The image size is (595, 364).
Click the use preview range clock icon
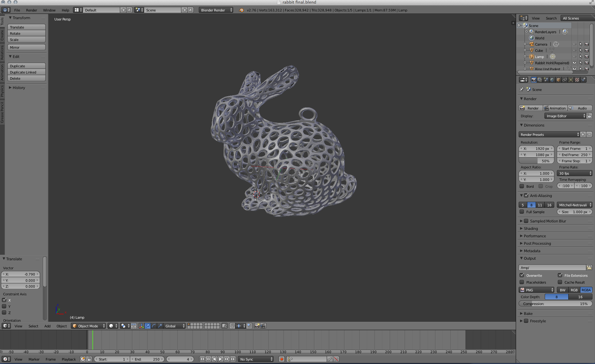pyautogui.click(x=83, y=359)
